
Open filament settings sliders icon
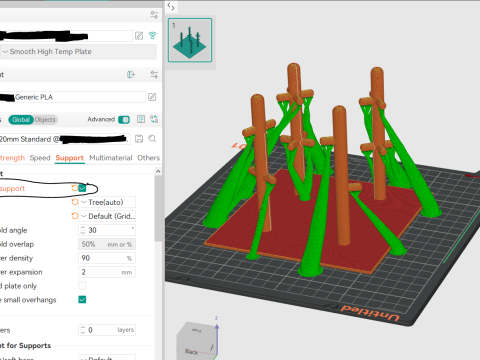coord(154,75)
